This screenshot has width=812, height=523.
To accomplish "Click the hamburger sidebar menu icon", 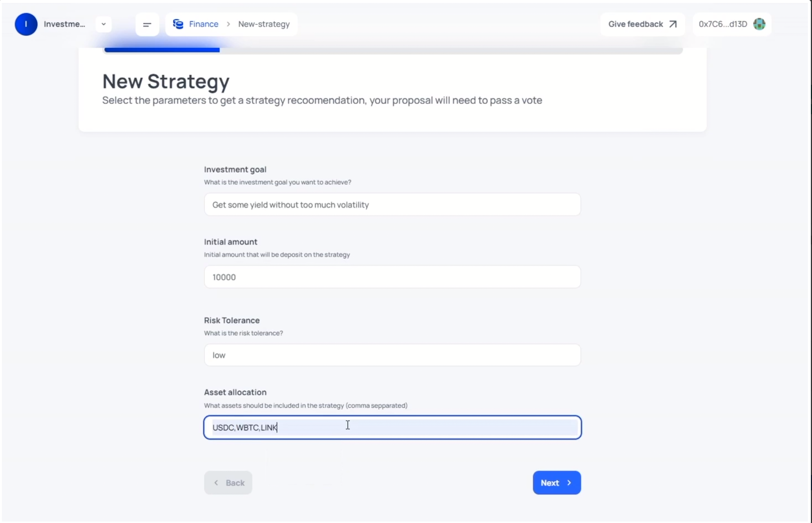I will click(x=147, y=24).
